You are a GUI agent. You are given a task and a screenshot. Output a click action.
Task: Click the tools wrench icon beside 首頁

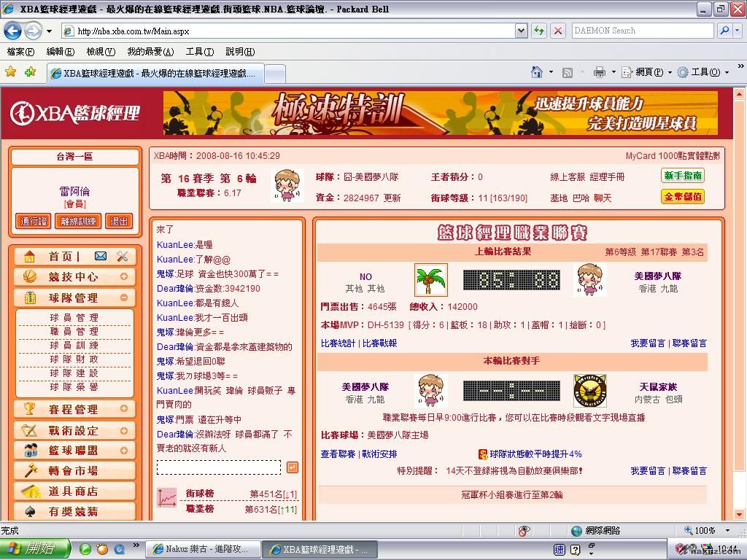point(122,256)
